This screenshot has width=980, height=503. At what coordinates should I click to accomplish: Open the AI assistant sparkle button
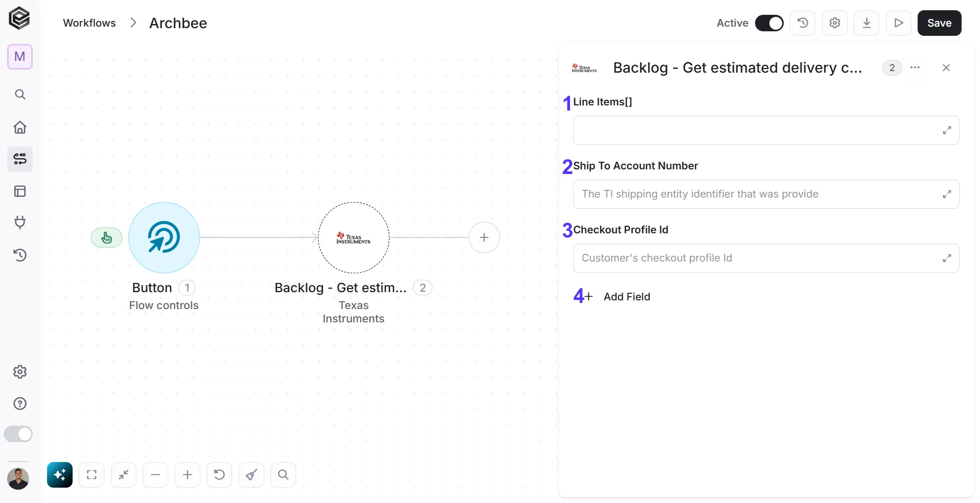[x=60, y=475]
